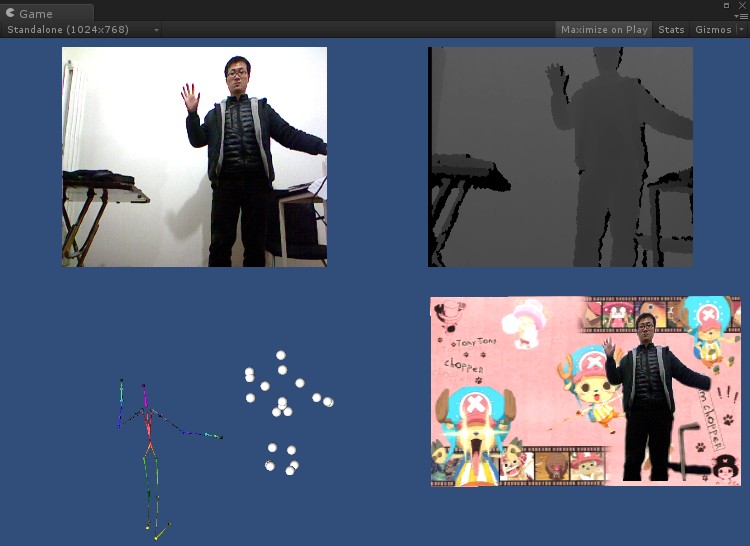The width and height of the screenshot is (750, 546).
Task: Click the color camera feed image
Action: [x=194, y=157]
